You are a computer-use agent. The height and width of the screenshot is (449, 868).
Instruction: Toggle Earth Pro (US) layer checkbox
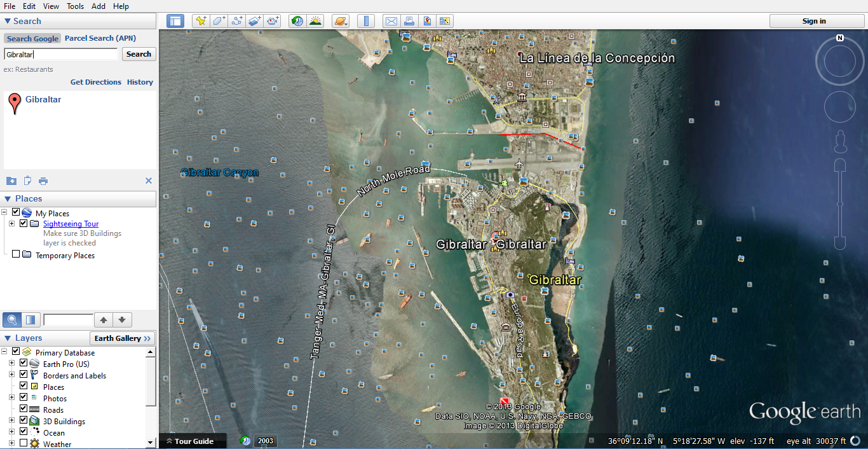tap(24, 363)
